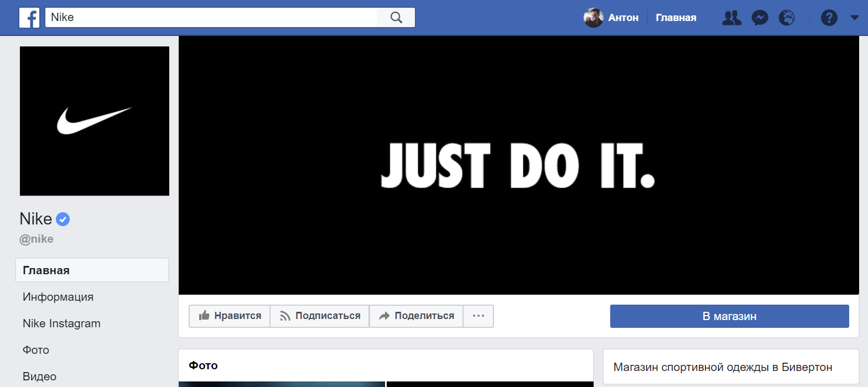This screenshot has width=868, height=387.
Task: Like the page with Нравится button
Action: click(230, 316)
